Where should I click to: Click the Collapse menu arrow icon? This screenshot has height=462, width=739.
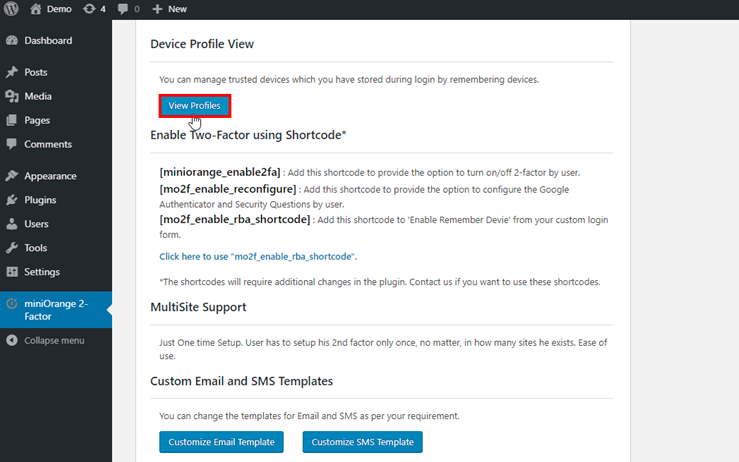tap(12, 340)
